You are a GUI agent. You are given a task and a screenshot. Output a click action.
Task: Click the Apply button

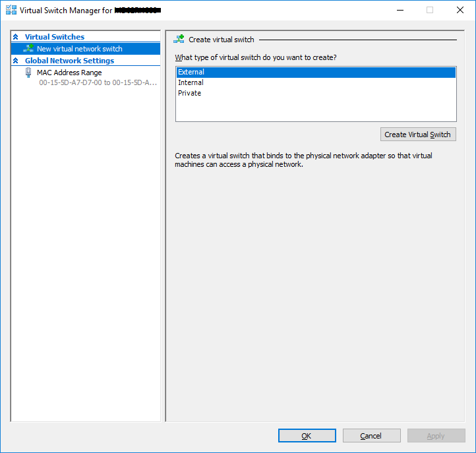pos(436,436)
